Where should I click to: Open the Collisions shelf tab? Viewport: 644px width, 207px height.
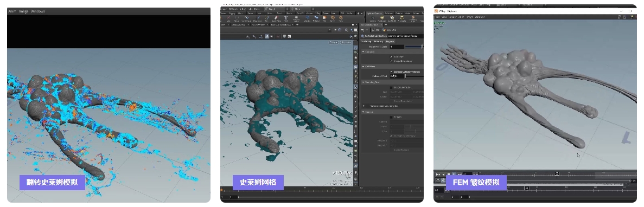coord(388,14)
